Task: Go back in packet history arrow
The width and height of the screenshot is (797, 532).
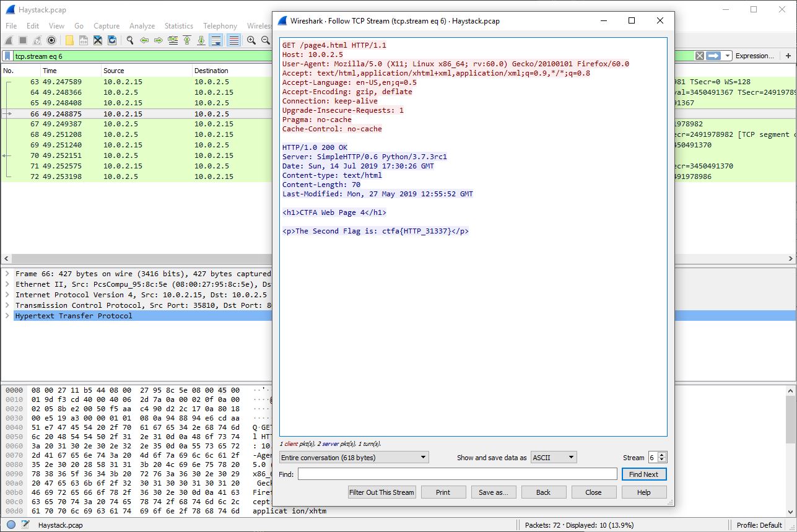Action: click(x=144, y=40)
